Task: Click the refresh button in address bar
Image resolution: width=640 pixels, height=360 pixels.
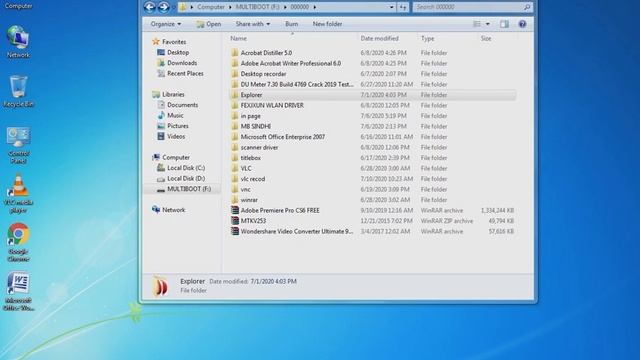Action: (x=403, y=7)
